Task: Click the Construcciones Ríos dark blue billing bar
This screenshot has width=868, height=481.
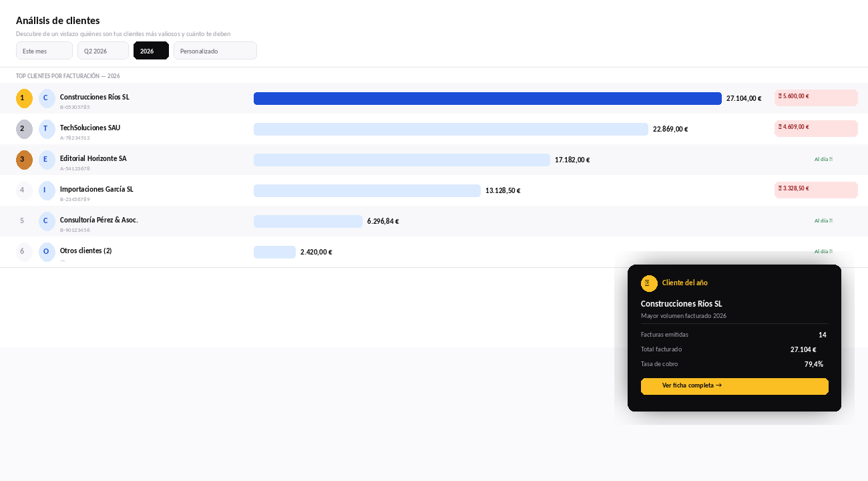Action: click(x=487, y=99)
